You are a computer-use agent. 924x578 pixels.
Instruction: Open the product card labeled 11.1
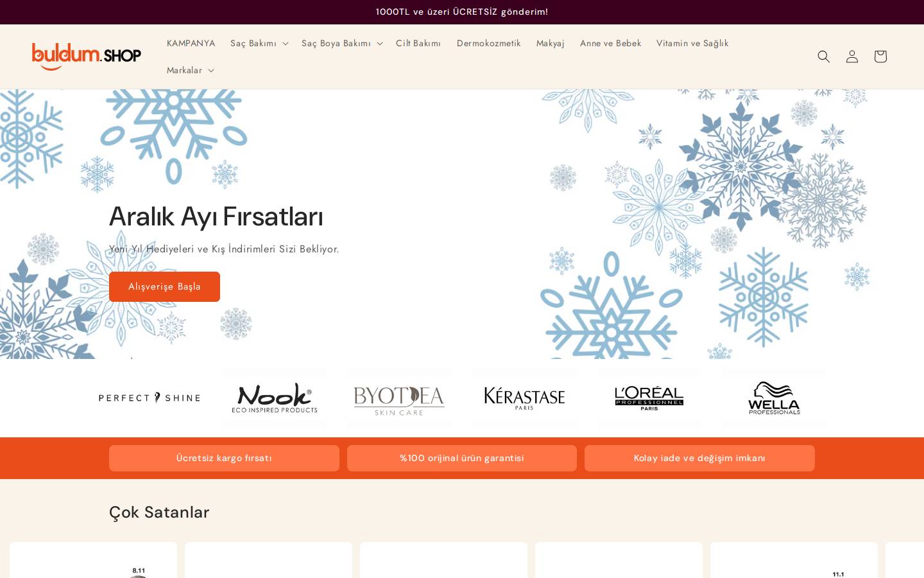[794, 560]
